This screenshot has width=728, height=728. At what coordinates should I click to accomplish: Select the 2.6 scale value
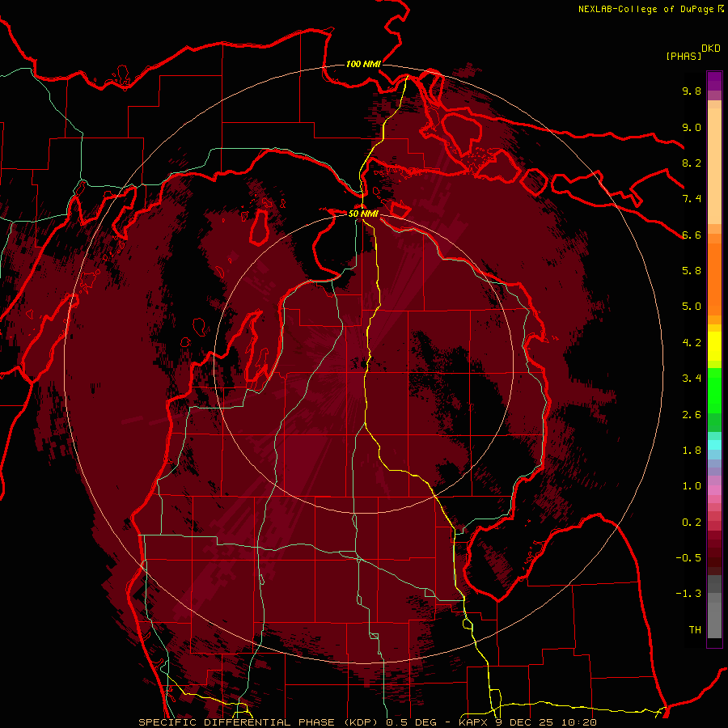[692, 415]
